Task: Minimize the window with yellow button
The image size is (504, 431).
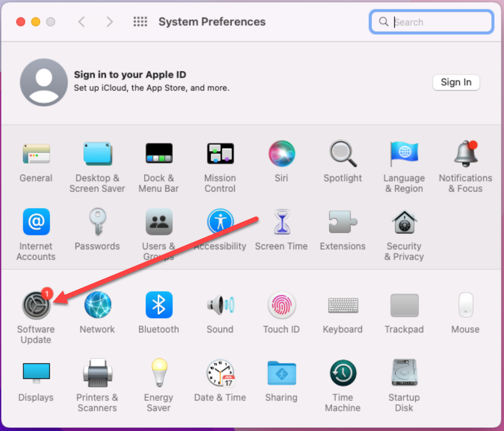Action: pos(36,22)
